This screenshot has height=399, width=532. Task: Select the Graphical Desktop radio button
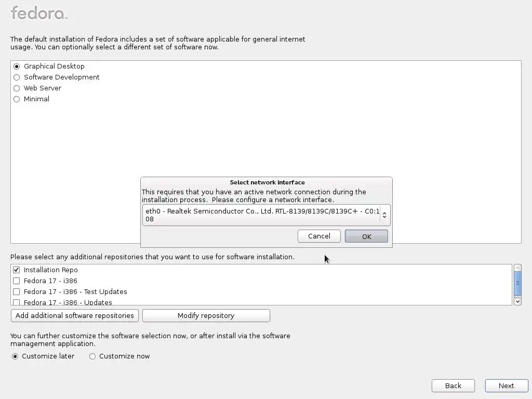click(x=17, y=66)
